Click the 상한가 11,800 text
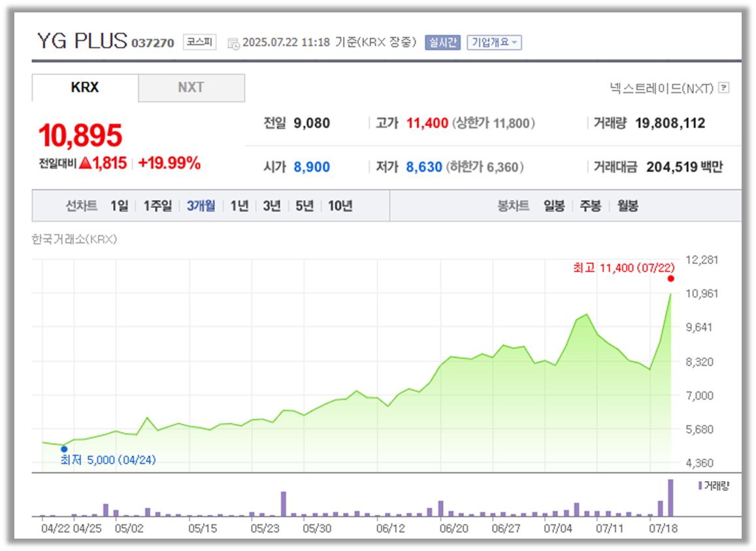Image resolution: width=756 pixels, height=551 pixels. [x=493, y=123]
